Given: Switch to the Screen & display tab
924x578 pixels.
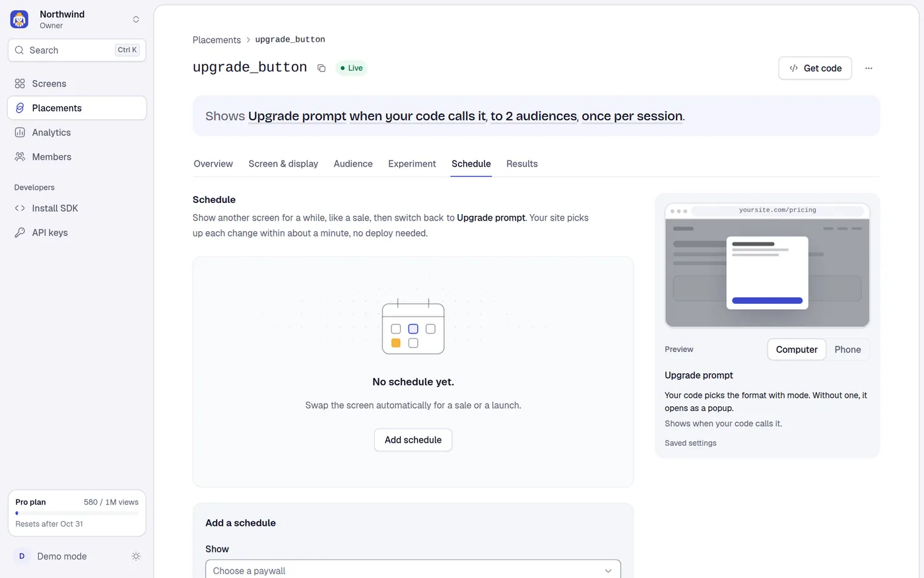Looking at the screenshot, I should 283,164.
